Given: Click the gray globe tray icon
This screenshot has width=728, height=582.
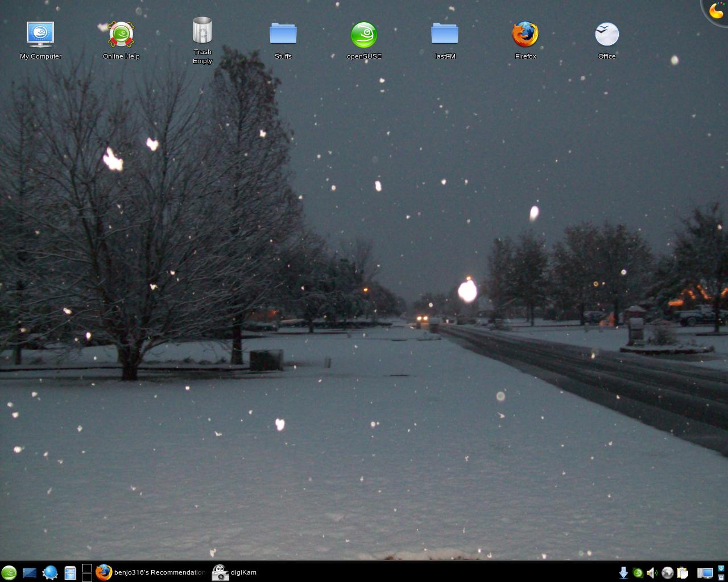Looking at the screenshot, I should 668,573.
